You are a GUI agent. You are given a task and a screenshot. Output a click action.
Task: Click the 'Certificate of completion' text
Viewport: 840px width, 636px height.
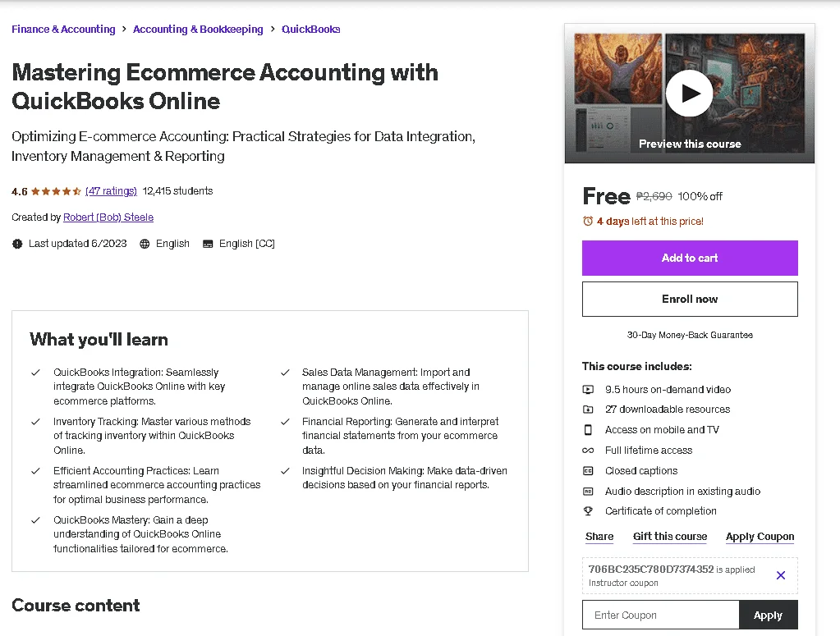(660, 511)
